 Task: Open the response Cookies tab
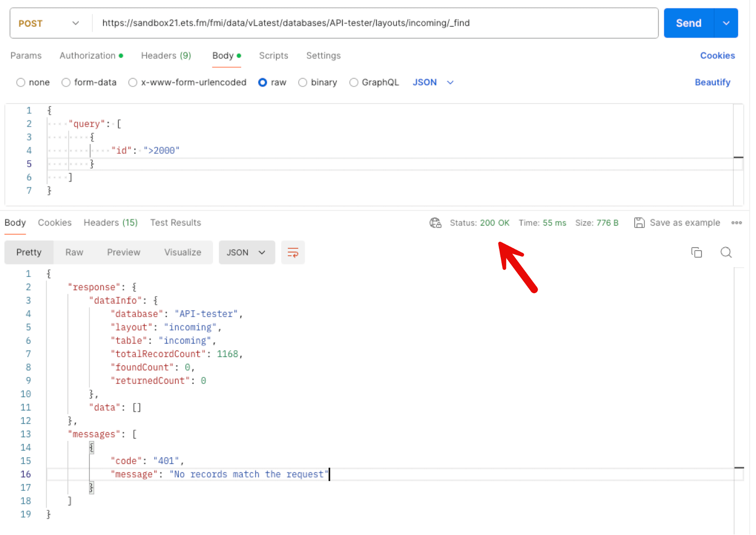click(54, 223)
